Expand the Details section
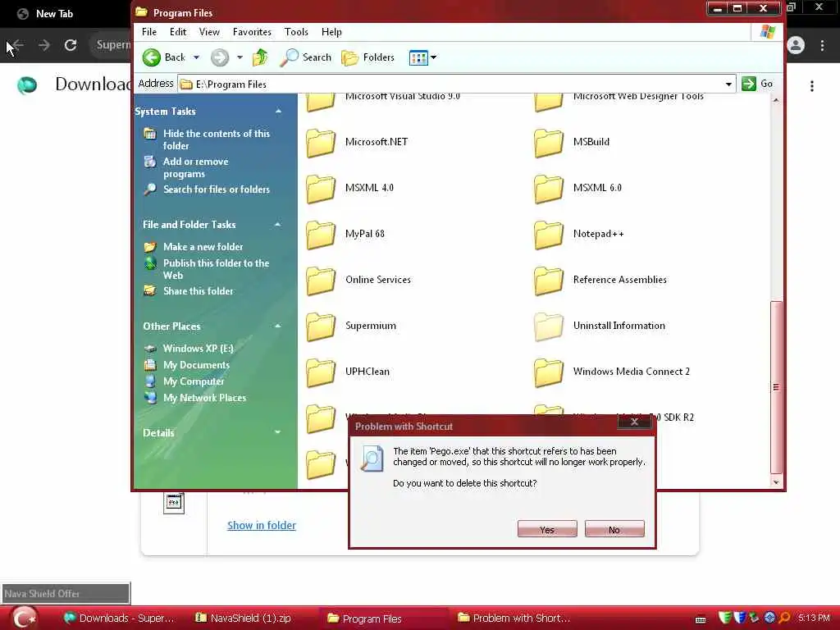 click(278, 432)
